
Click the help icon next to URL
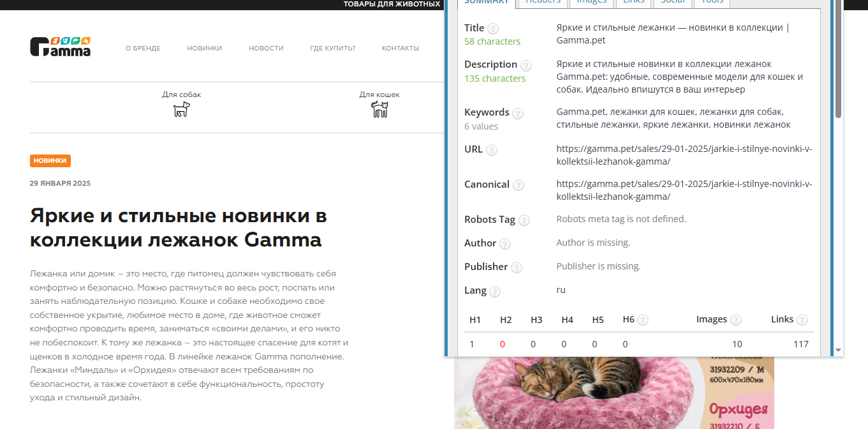[x=492, y=150]
